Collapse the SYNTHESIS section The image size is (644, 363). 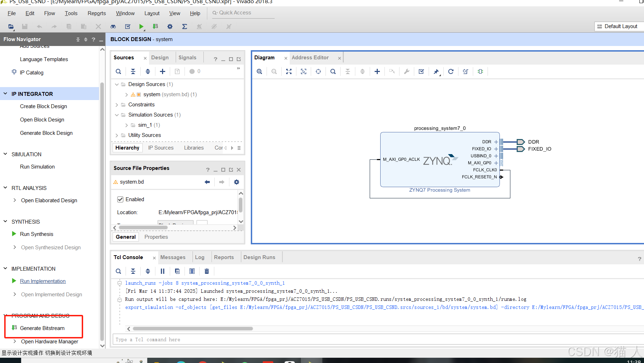(x=5, y=222)
